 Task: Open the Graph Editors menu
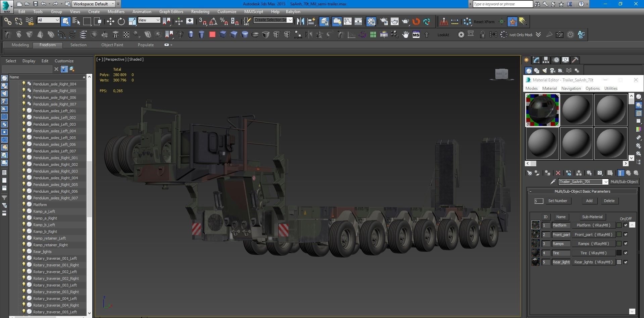(171, 11)
